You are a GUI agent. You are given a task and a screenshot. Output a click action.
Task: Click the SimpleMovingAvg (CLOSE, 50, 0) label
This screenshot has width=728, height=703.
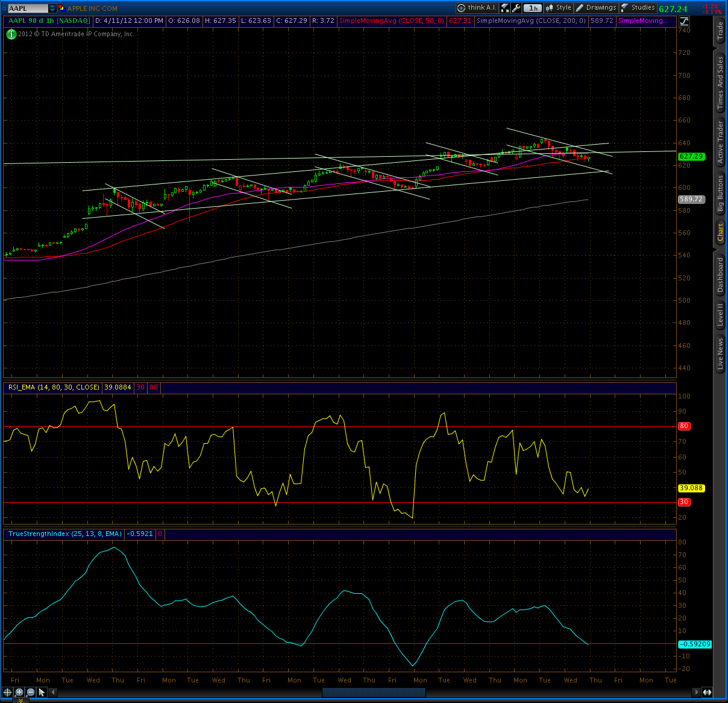392,20
